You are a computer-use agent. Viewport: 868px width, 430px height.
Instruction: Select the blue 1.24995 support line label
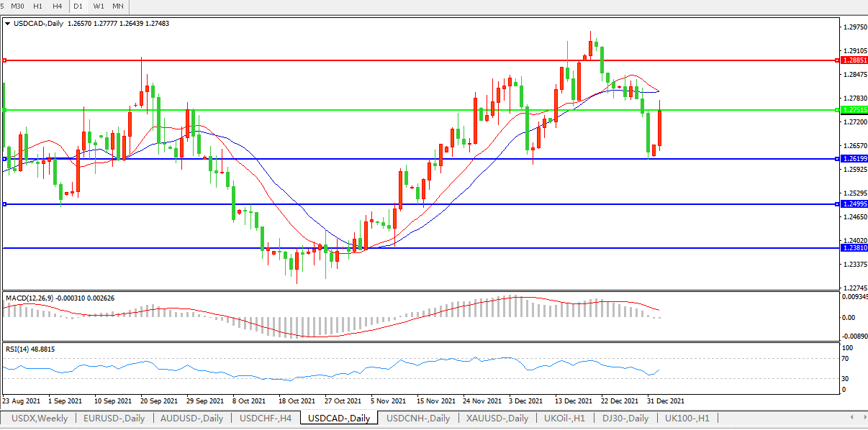tap(854, 204)
